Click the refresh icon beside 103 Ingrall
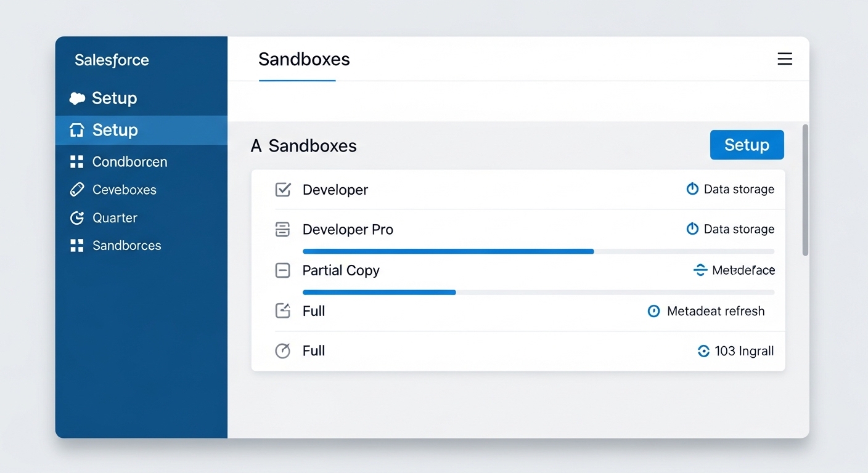The image size is (868, 473). [703, 351]
